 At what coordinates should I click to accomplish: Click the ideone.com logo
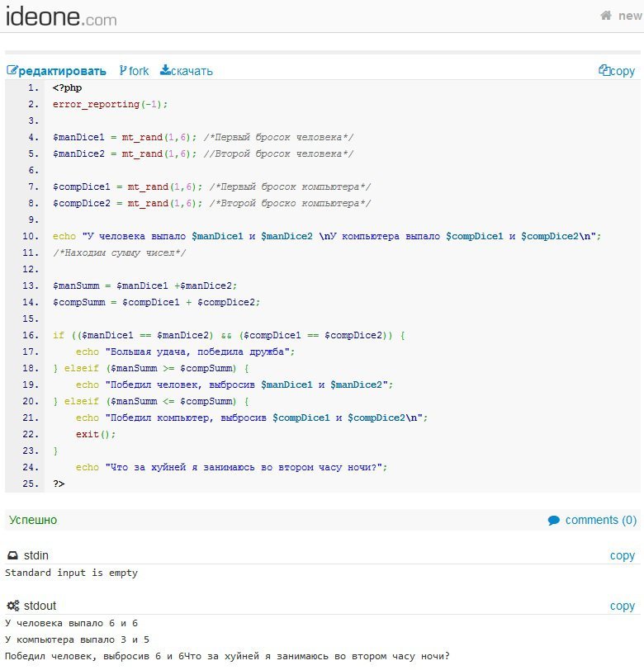pos(61,17)
